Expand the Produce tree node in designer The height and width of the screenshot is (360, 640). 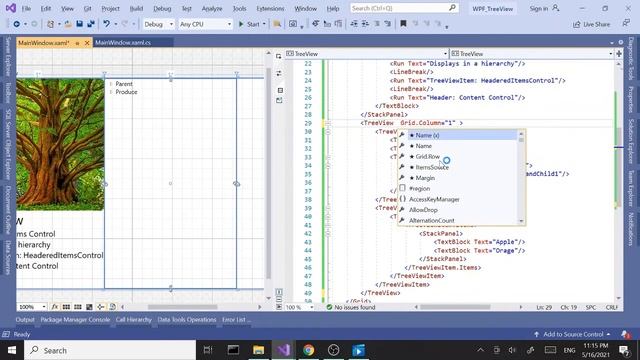111,92
